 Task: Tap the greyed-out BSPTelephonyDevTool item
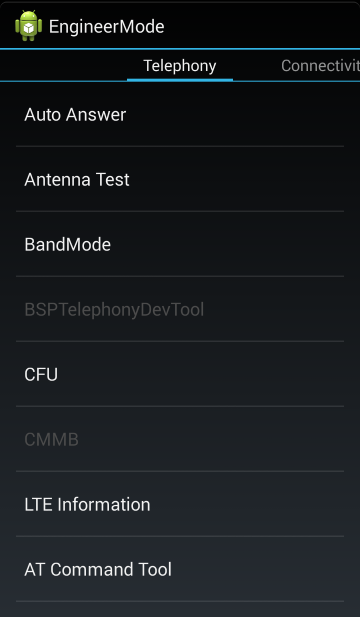pyautogui.click(x=180, y=309)
